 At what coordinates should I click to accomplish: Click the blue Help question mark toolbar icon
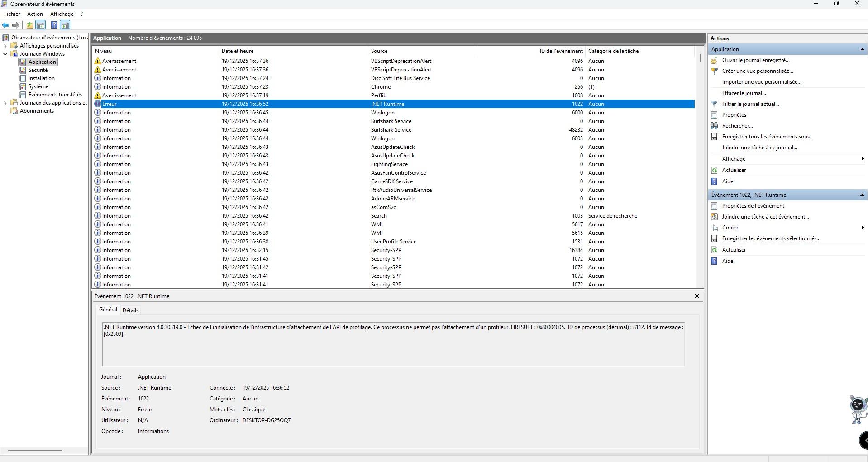54,25
